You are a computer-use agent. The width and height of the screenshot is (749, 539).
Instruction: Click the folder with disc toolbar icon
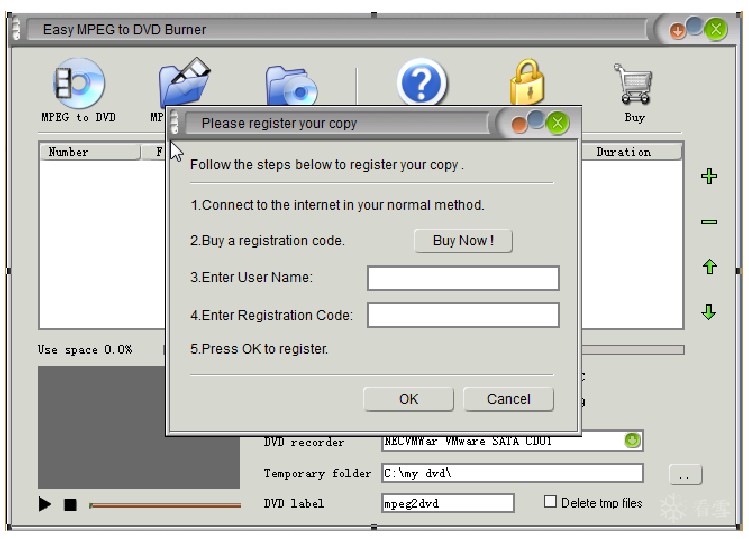tap(291, 87)
